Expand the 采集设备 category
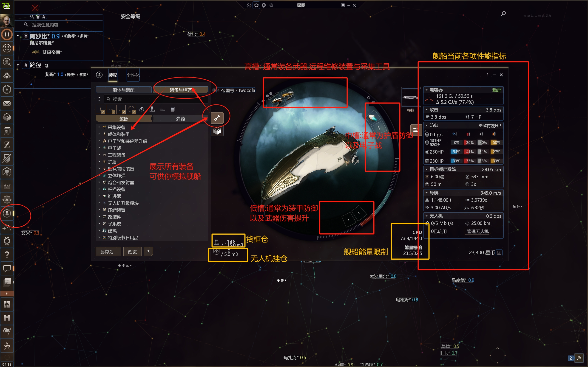 (99, 127)
